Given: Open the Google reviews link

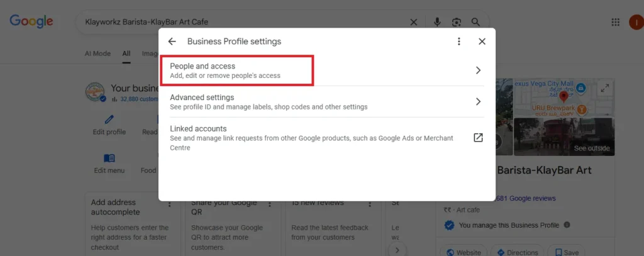Looking at the screenshot, I should coord(526,198).
